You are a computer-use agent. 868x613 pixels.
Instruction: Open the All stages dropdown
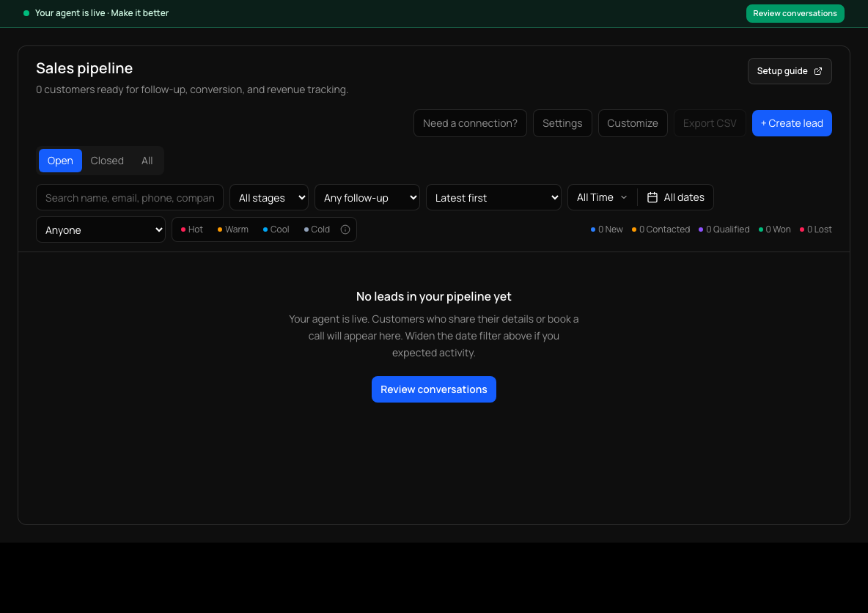click(269, 197)
